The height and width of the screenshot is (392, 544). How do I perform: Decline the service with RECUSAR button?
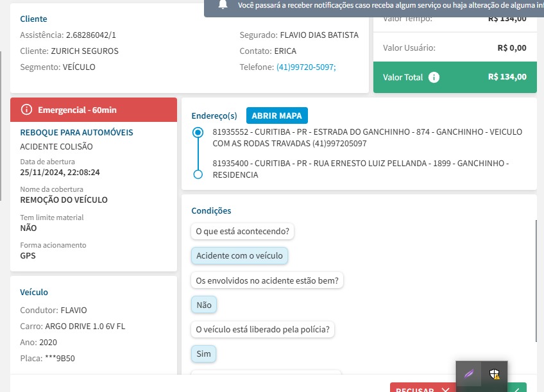pos(423,388)
